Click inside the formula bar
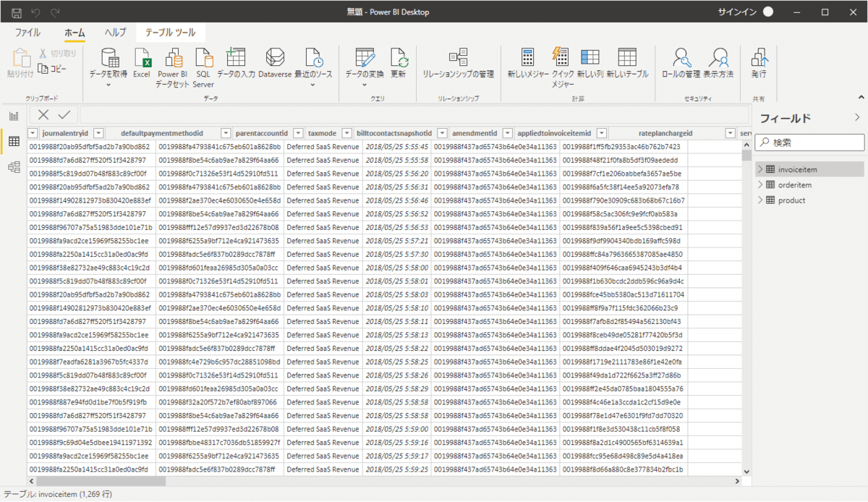 (x=414, y=114)
